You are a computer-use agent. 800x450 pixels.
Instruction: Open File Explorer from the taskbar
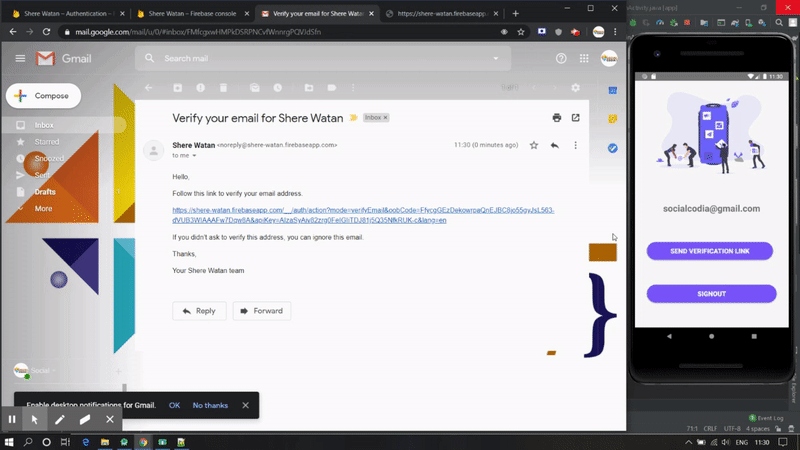click(105, 442)
